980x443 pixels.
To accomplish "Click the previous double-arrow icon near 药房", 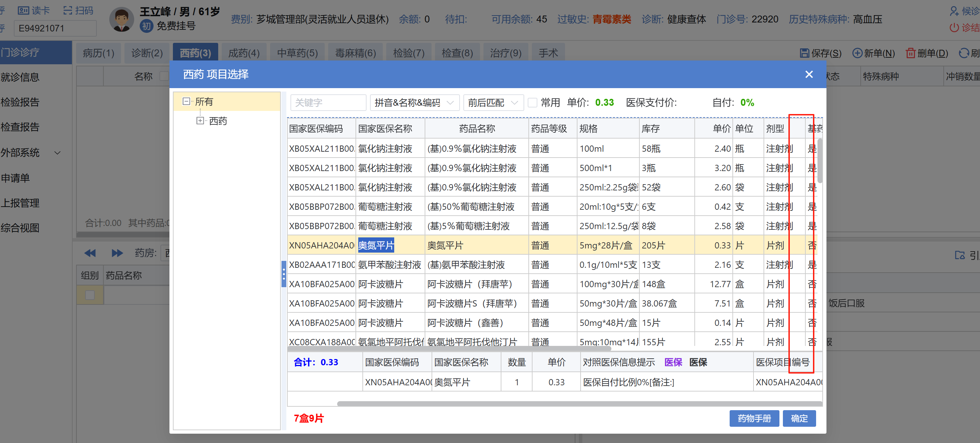I will point(90,253).
